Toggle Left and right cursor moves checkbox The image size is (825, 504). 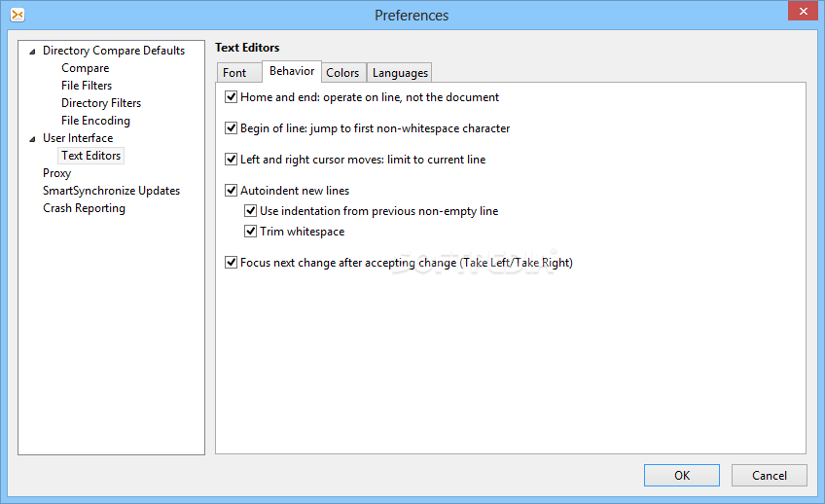(231, 159)
